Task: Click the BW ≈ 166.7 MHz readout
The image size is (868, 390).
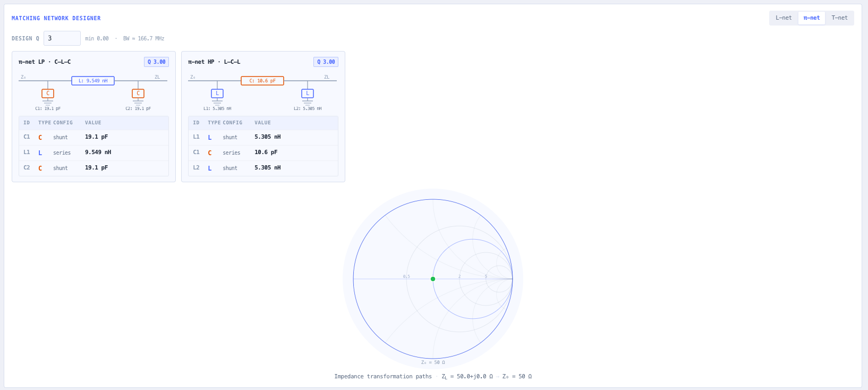Action: [143, 39]
